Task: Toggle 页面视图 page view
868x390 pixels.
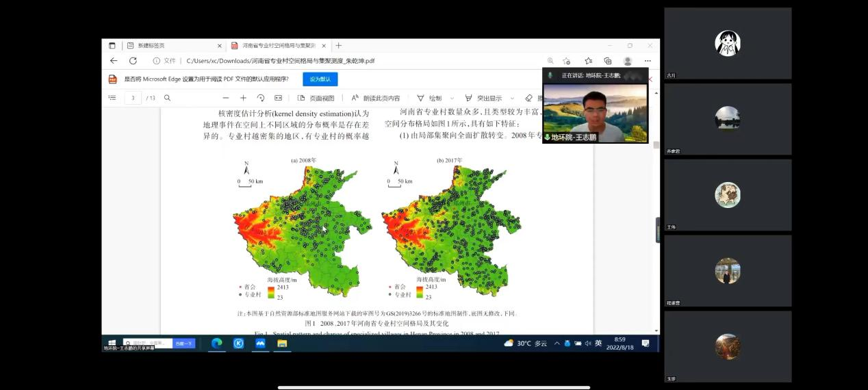Action: point(316,98)
